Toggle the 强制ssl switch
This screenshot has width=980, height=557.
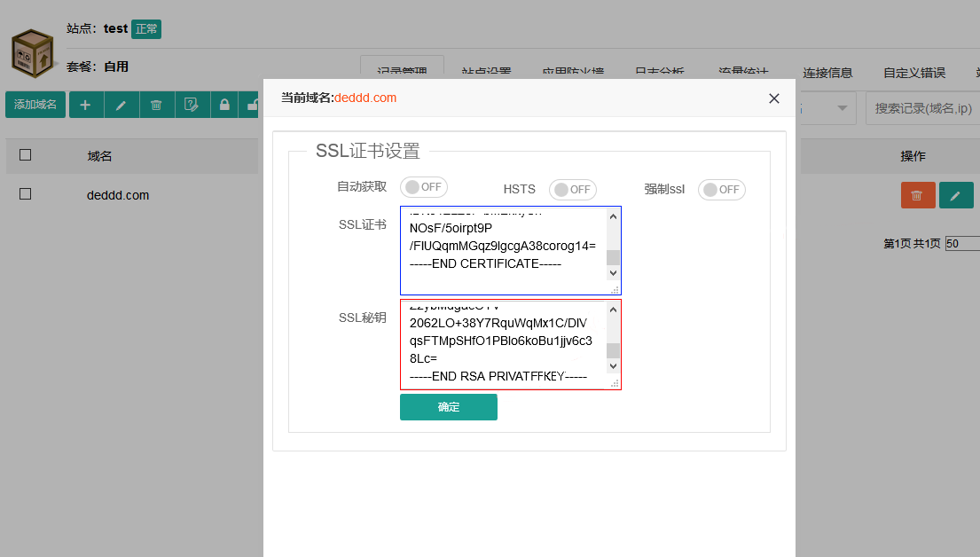point(721,190)
